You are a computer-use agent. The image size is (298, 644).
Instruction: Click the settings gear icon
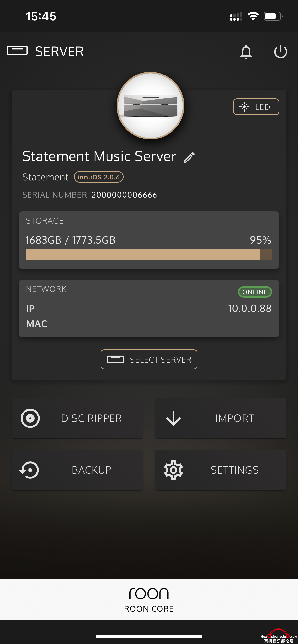[173, 470]
